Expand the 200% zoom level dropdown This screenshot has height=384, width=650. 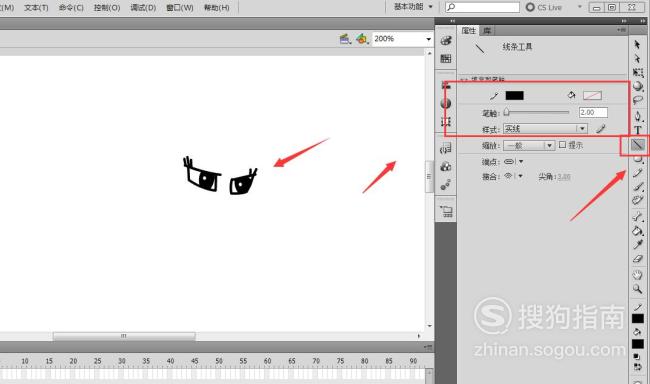point(429,39)
